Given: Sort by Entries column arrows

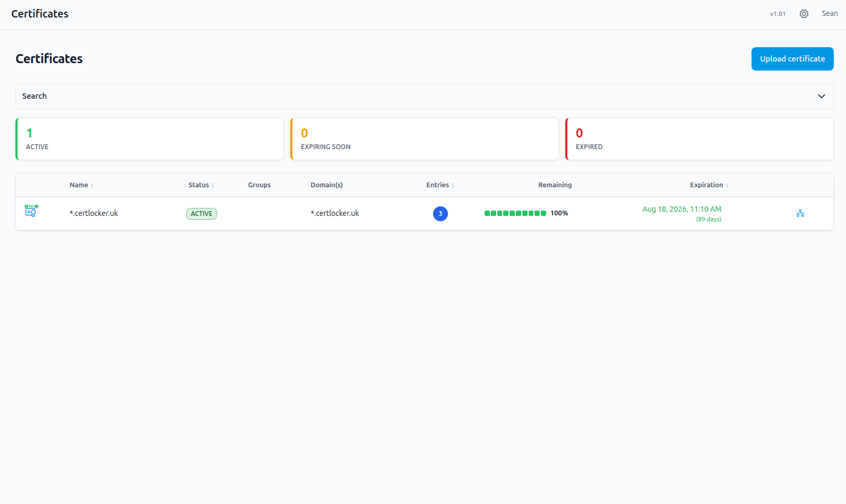Looking at the screenshot, I should (453, 186).
